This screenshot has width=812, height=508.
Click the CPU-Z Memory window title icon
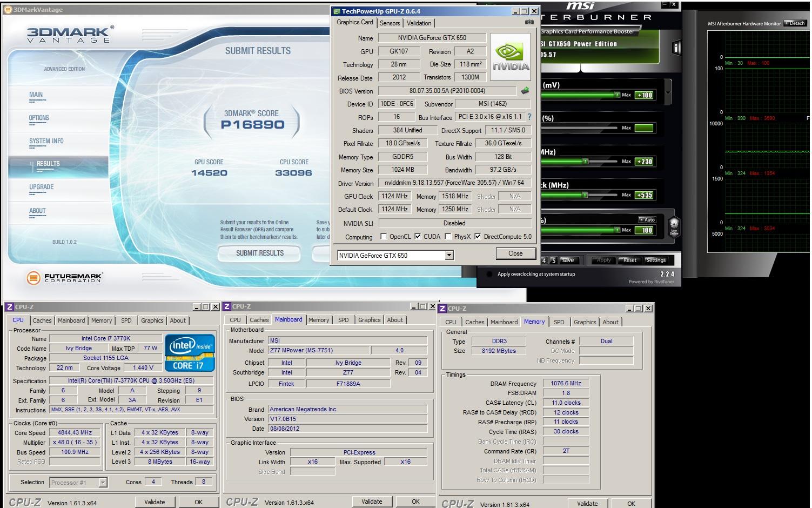(442, 308)
